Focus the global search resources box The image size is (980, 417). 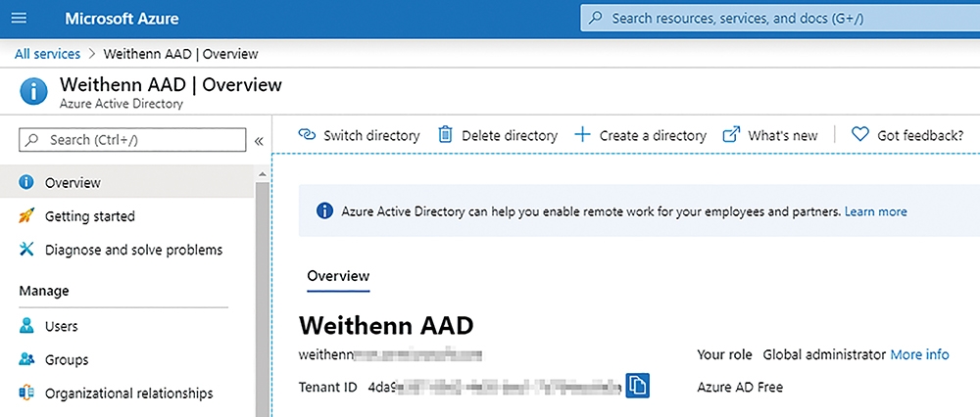tap(780, 18)
